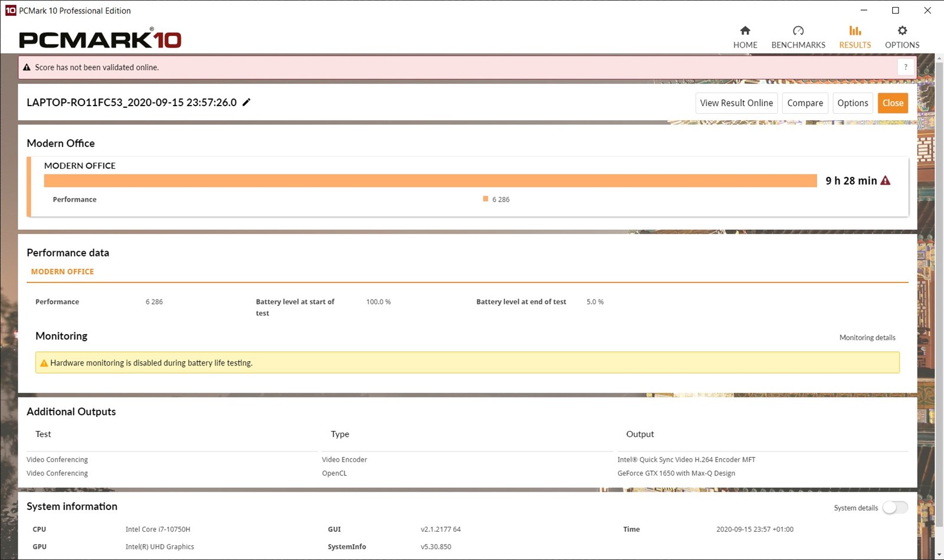Click the orange Modern Office battery life bar

point(430,180)
